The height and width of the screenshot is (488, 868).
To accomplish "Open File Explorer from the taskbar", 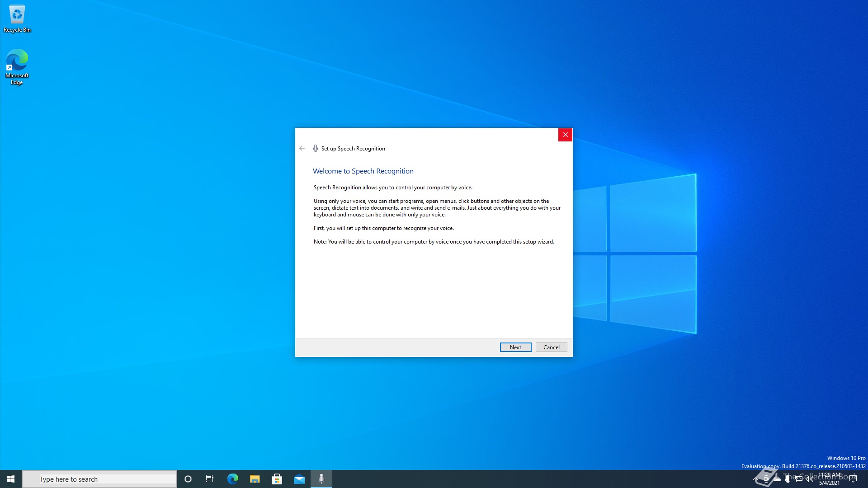I will click(x=255, y=479).
